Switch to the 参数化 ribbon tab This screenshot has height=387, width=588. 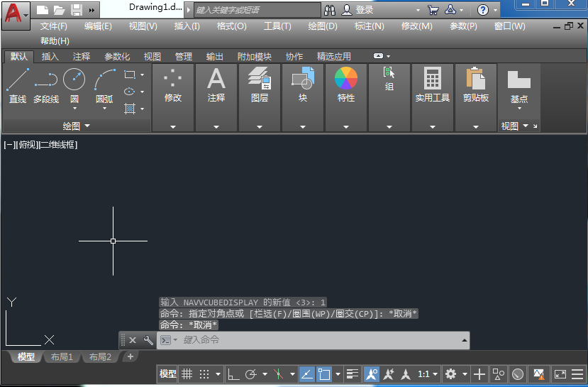tap(117, 56)
